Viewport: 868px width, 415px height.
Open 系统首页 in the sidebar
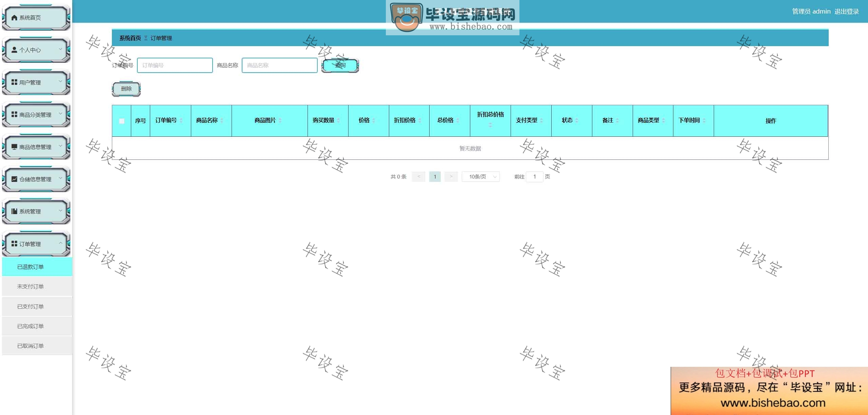(36, 18)
